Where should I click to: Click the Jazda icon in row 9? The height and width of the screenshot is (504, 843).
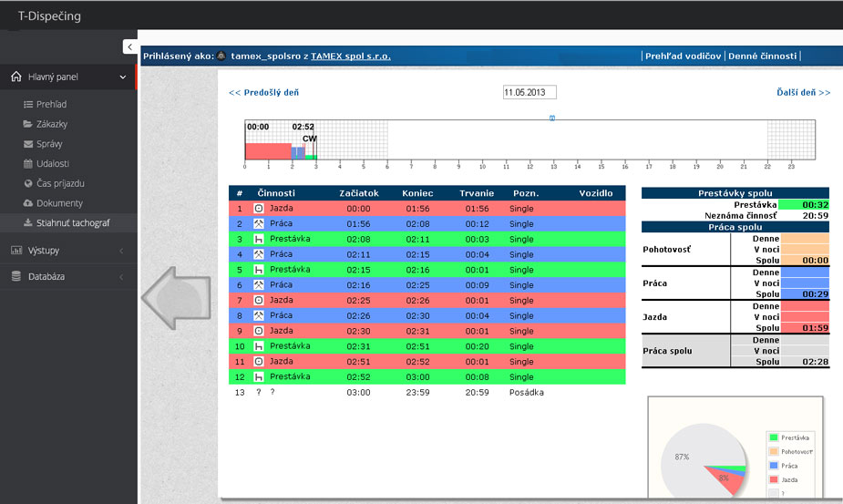(x=259, y=331)
